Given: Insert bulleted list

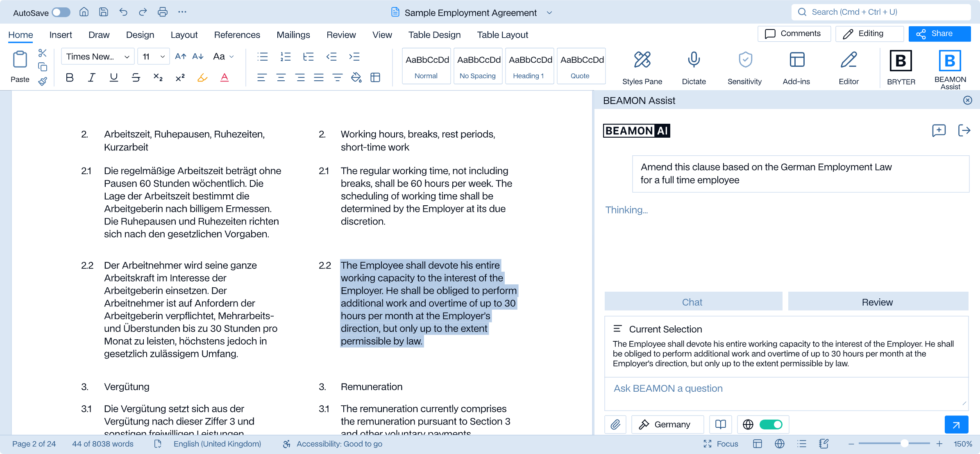Looking at the screenshot, I should point(262,57).
